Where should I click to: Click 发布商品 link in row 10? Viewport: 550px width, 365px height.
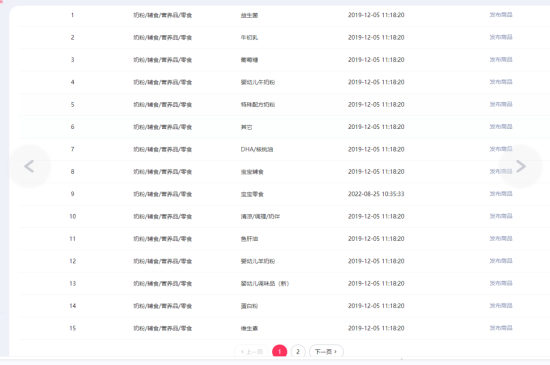click(x=501, y=216)
